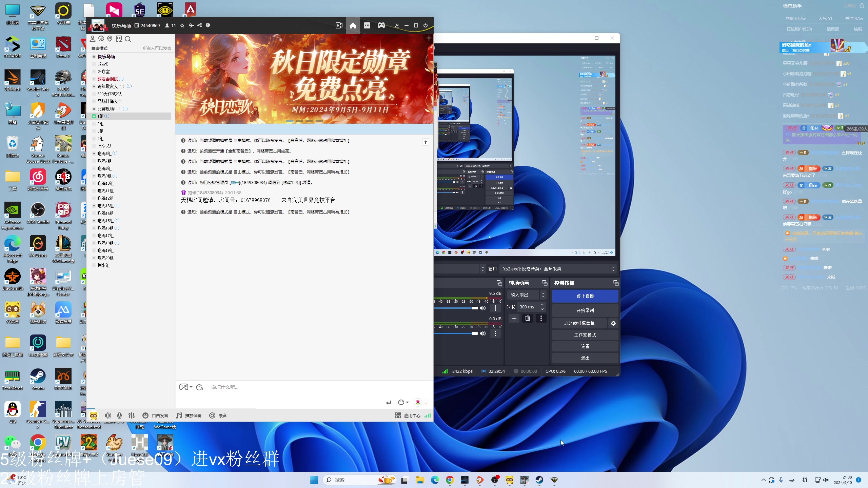Open Steam from the taskbar
Viewport: 868px width, 488px height.
tap(539, 480)
